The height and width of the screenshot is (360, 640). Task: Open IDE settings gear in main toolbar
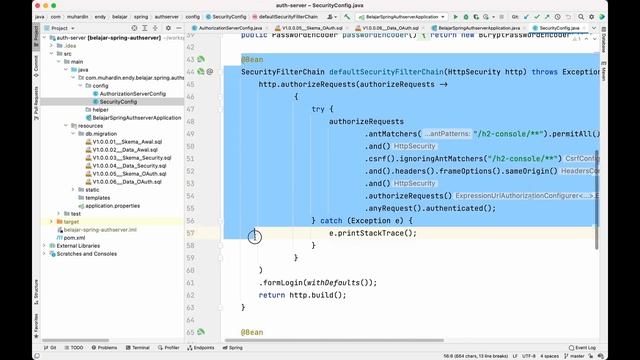pos(591,17)
